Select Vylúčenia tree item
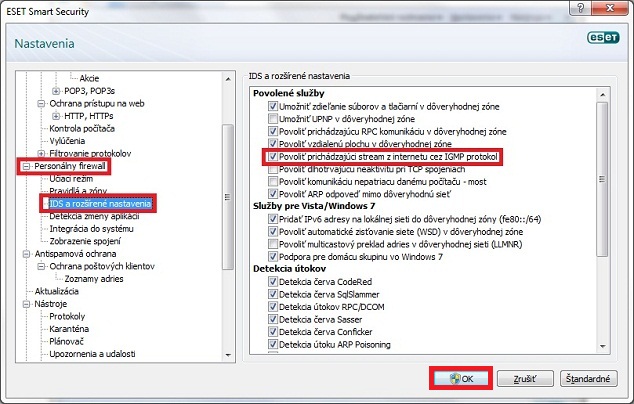The width and height of the screenshot is (634, 404). 67,141
